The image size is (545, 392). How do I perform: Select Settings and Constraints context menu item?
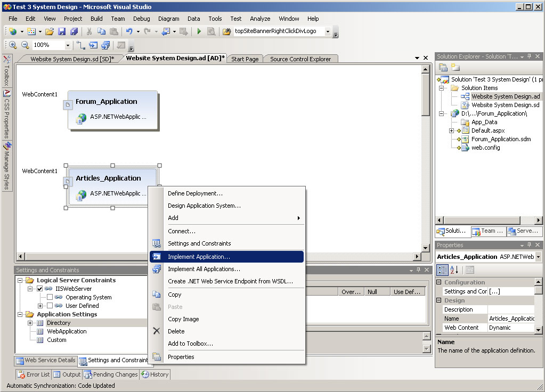(x=226, y=243)
